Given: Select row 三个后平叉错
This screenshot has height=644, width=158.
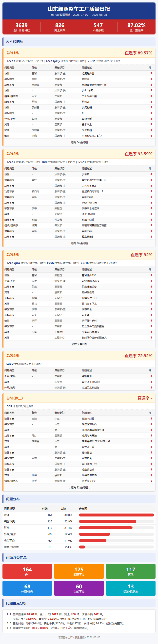Looking at the screenshot, I should pyautogui.click(x=79, y=96).
